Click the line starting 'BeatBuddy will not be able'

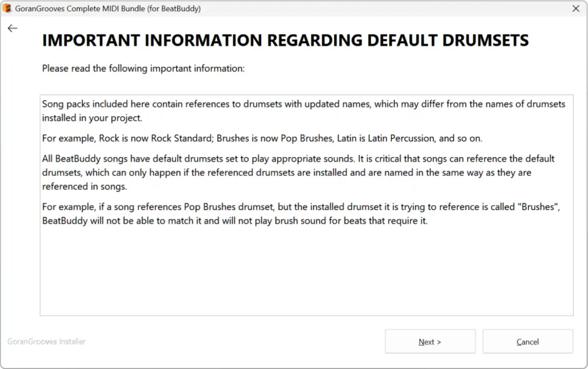coord(235,221)
